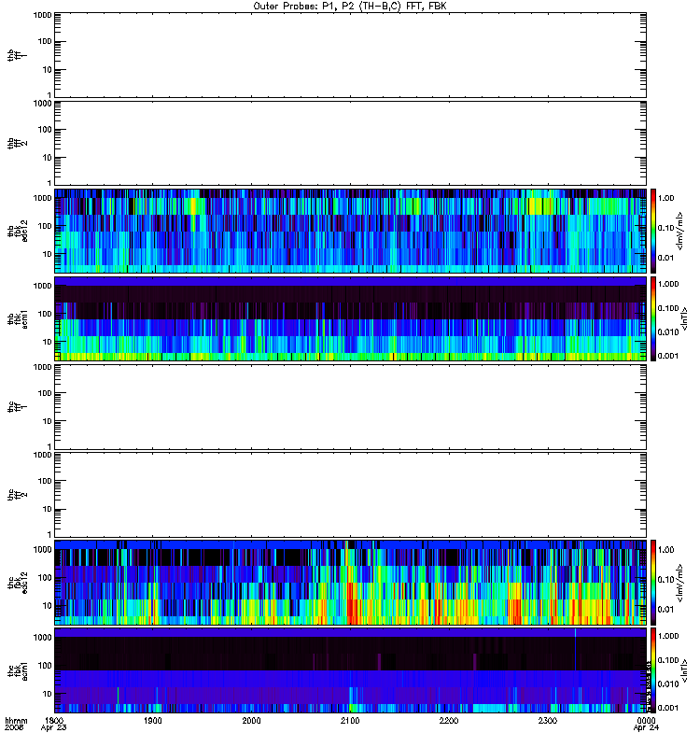Click the "thc fbk scm1" y-axis label
Viewport: 700px width, 747px height.
tap(17, 670)
